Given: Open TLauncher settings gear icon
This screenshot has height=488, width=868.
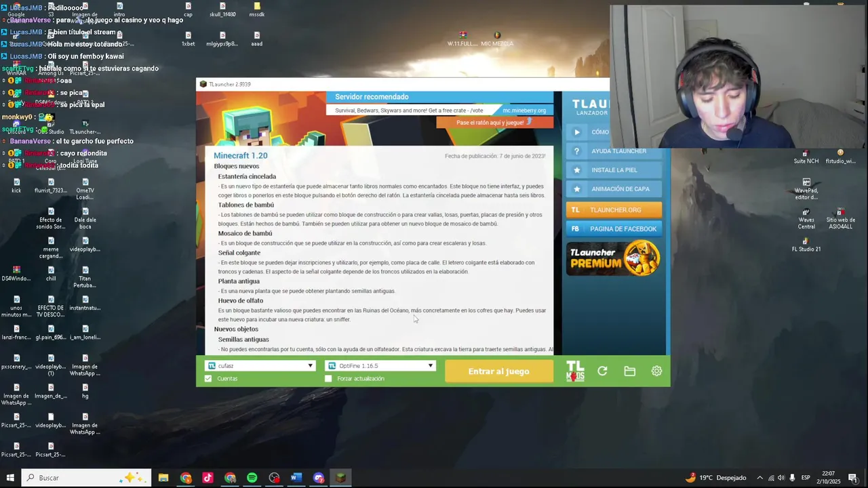Looking at the screenshot, I should [x=656, y=371].
